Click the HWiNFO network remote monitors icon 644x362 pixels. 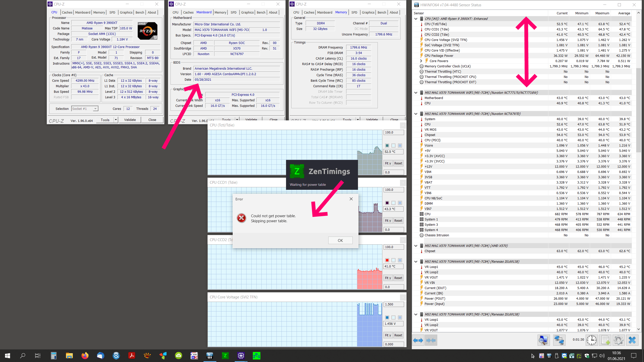(x=559, y=340)
